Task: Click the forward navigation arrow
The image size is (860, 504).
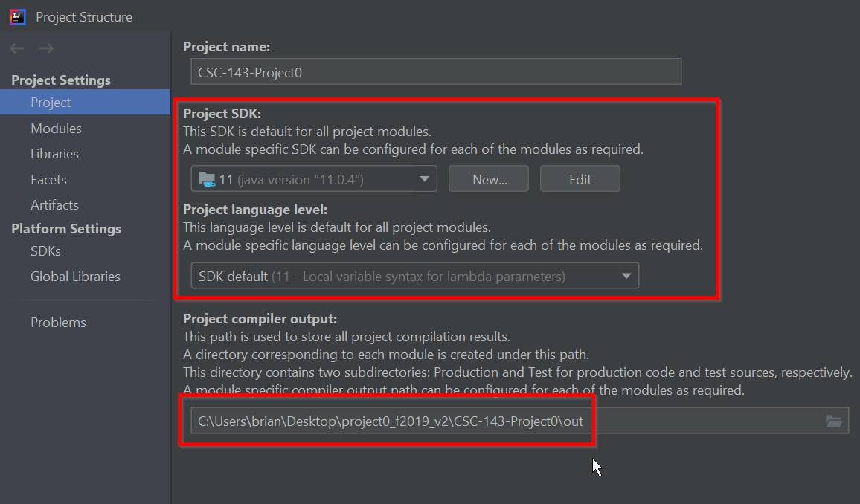Action: [46, 49]
